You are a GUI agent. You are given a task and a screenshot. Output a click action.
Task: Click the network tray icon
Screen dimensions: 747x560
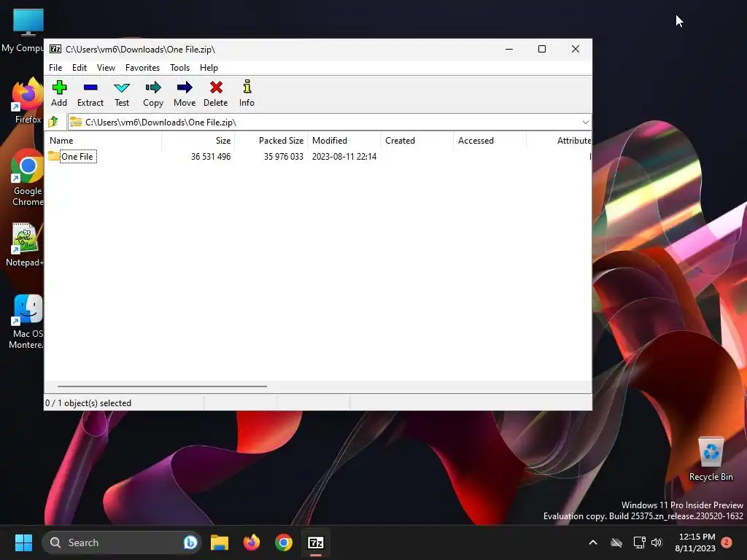(x=639, y=542)
